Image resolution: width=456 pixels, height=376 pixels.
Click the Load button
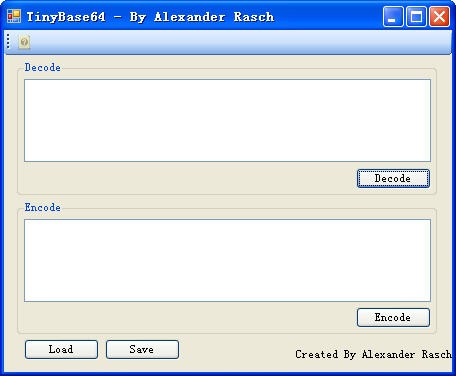[x=61, y=349]
